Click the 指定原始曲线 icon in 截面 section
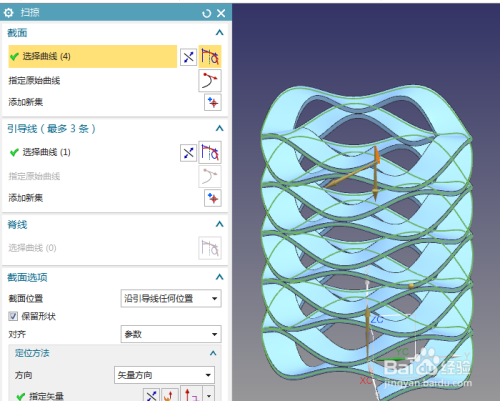This screenshot has width=500, height=401. point(210,81)
